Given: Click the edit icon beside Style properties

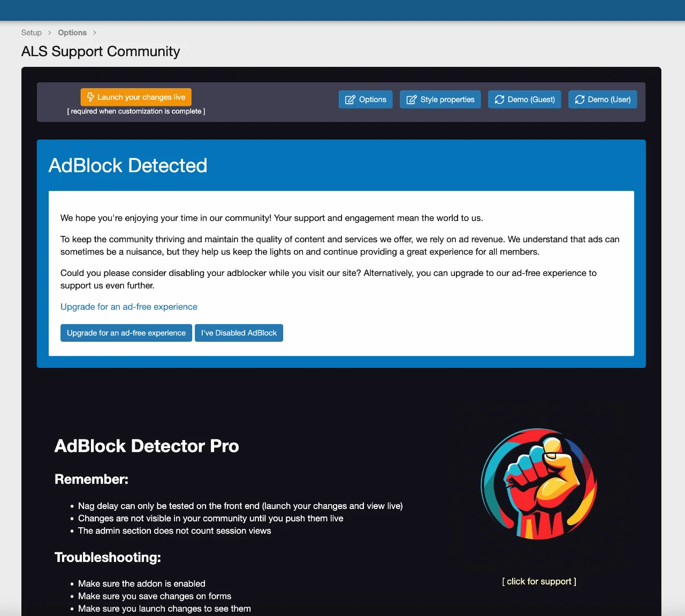Looking at the screenshot, I should pos(412,99).
